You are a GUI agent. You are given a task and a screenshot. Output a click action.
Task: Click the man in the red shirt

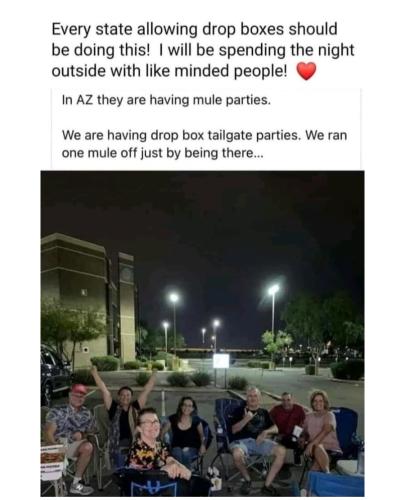[287, 420]
